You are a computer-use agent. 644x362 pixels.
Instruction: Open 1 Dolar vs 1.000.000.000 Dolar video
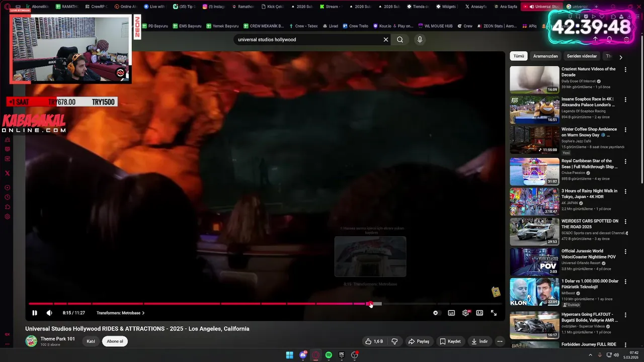[534, 292]
